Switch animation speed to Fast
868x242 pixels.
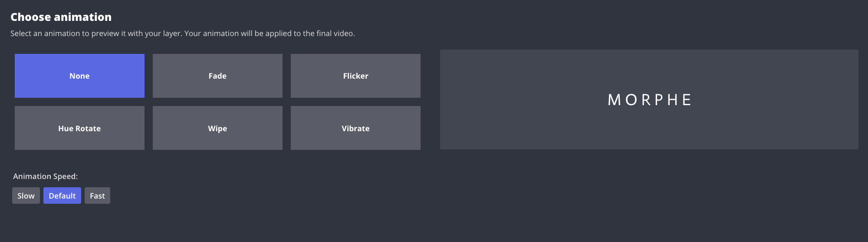pyautogui.click(x=97, y=196)
